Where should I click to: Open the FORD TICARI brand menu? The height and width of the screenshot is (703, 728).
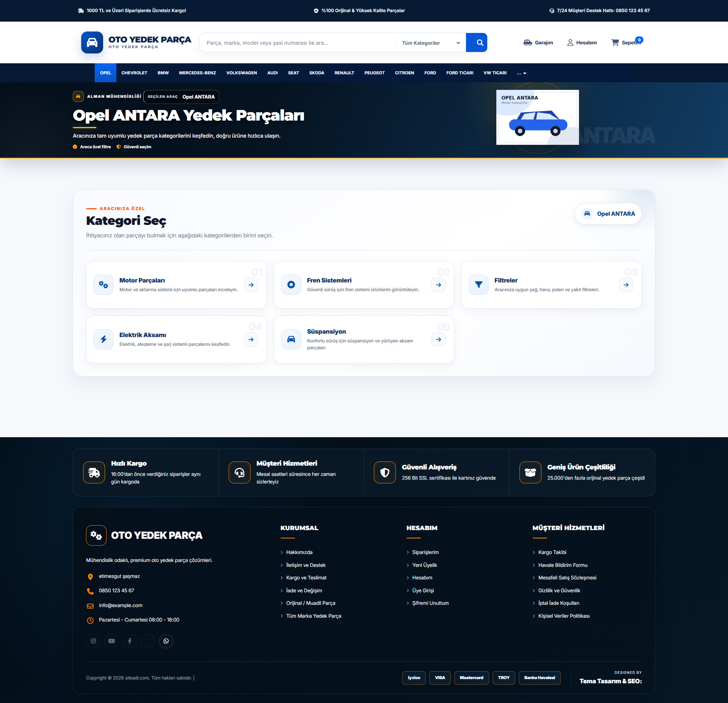460,73
